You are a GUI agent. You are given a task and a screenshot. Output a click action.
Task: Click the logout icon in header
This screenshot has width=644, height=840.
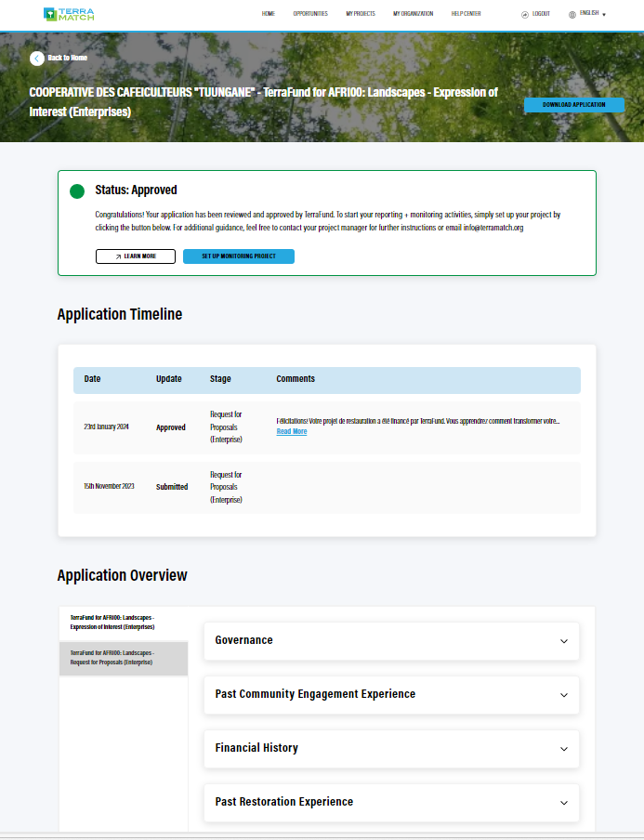[524, 15]
